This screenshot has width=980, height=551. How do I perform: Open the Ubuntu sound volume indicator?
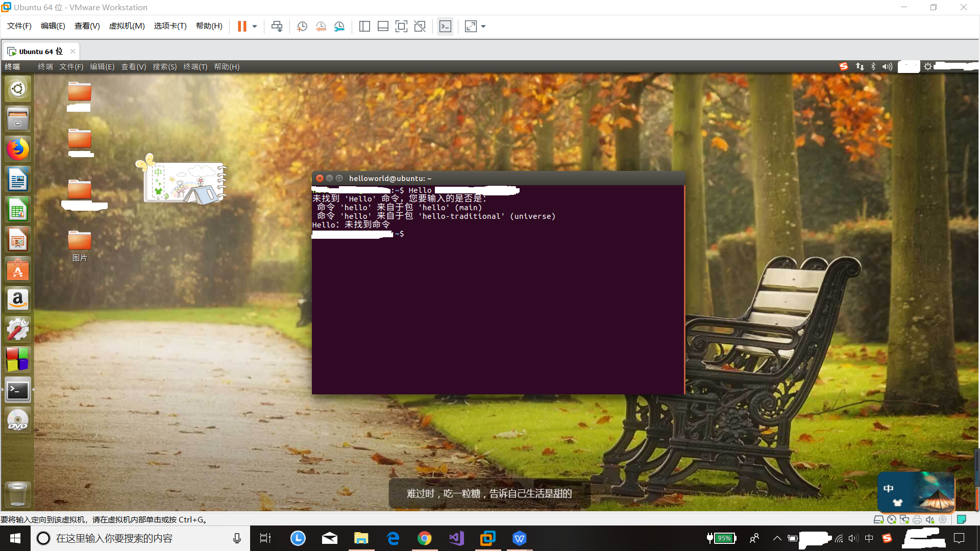point(887,67)
